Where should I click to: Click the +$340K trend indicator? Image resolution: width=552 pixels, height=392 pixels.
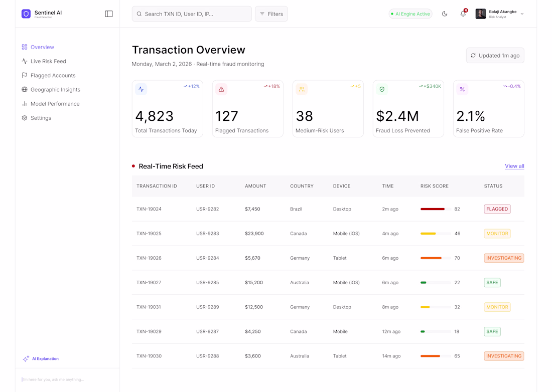coord(430,86)
